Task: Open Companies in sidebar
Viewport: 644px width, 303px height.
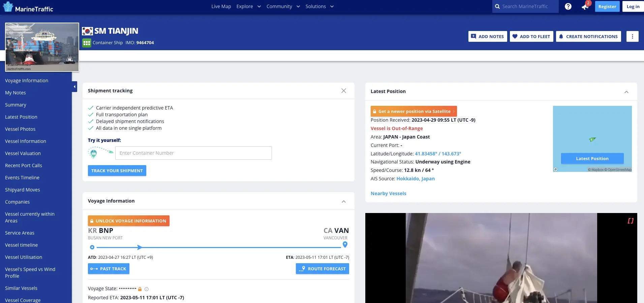Action: coord(18,202)
